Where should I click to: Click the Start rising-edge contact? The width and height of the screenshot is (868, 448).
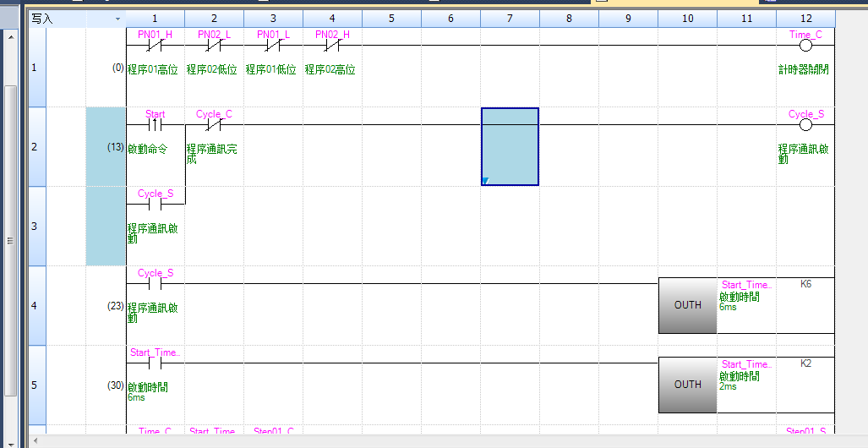[x=156, y=125]
